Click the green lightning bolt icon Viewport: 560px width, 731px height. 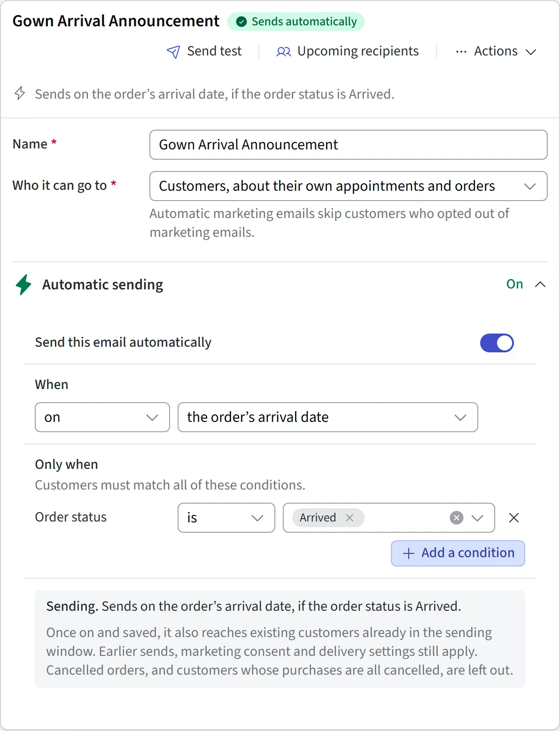[23, 285]
